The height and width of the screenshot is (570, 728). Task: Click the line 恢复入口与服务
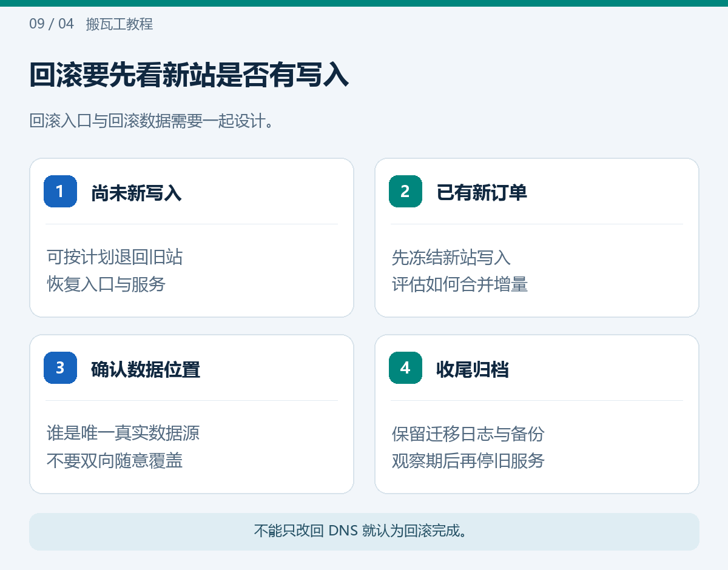click(x=106, y=284)
